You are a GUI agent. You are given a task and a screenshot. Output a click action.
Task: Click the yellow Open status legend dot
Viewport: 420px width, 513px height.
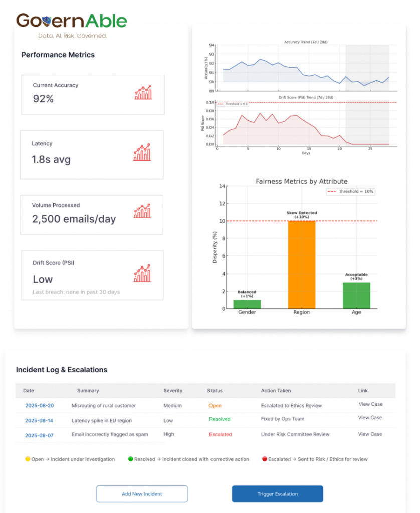click(x=27, y=459)
